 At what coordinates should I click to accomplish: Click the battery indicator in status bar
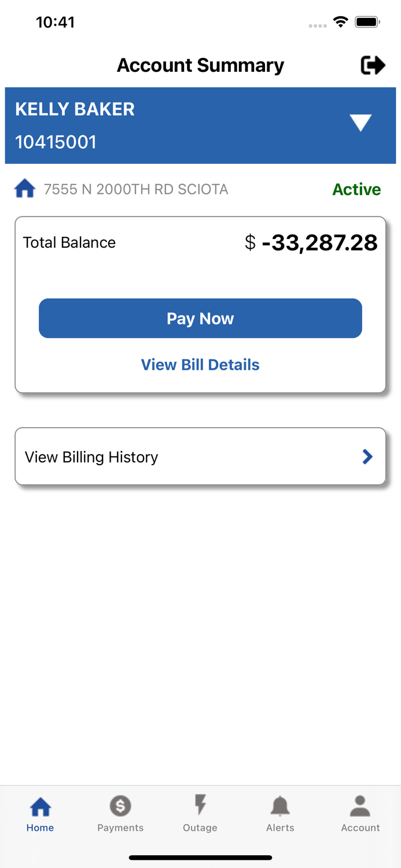(x=367, y=23)
